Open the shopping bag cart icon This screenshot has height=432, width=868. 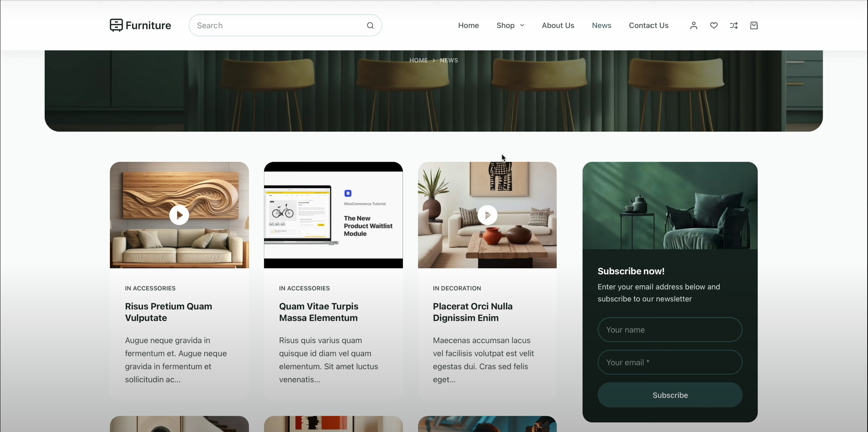754,26
